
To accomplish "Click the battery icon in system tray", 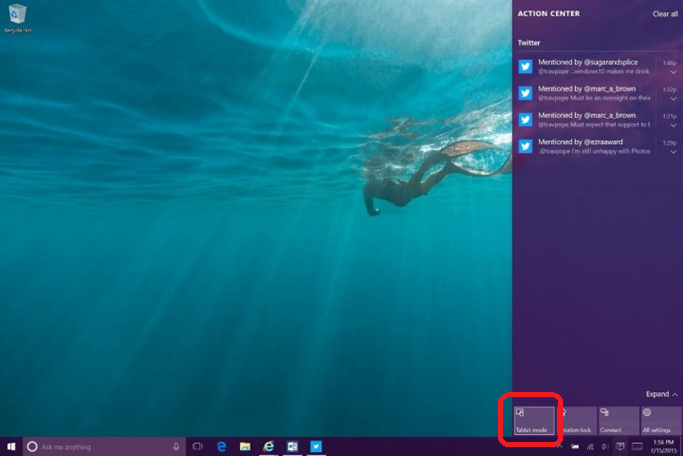I will [575, 447].
